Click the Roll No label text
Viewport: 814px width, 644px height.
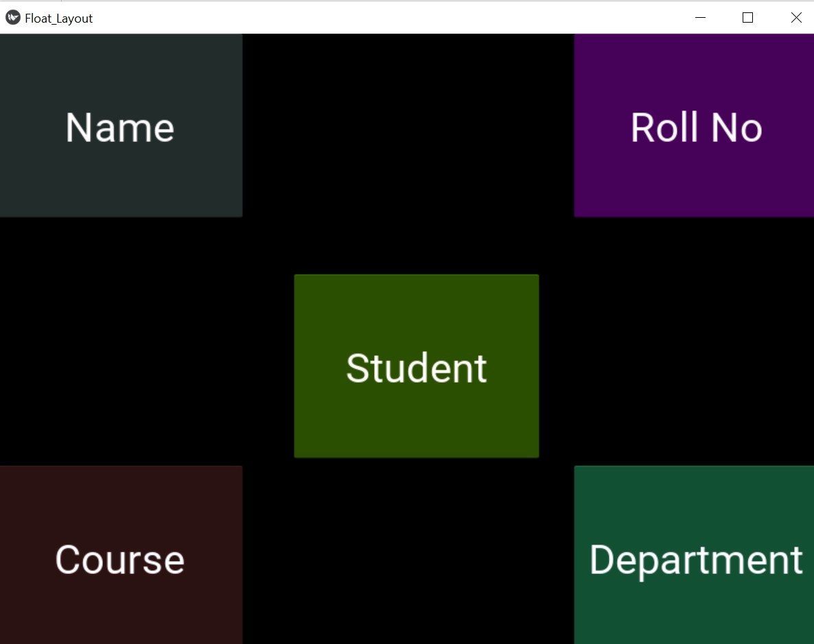pyautogui.click(x=695, y=128)
